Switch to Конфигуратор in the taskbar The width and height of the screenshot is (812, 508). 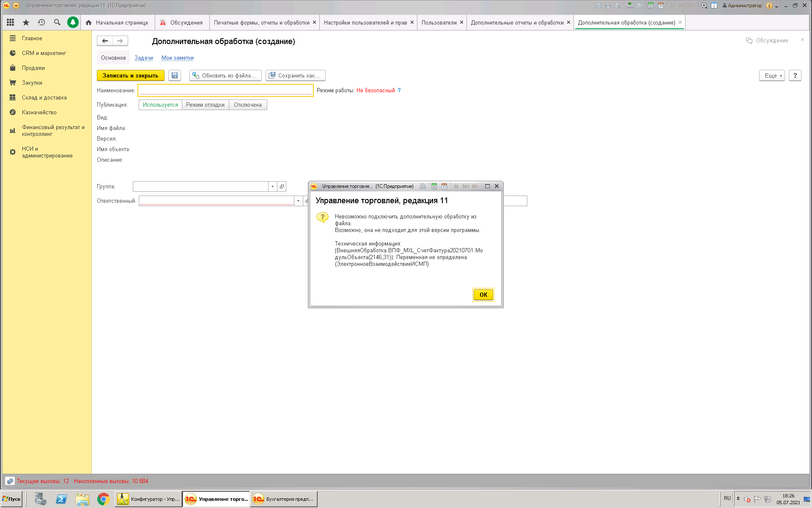pos(148,499)
